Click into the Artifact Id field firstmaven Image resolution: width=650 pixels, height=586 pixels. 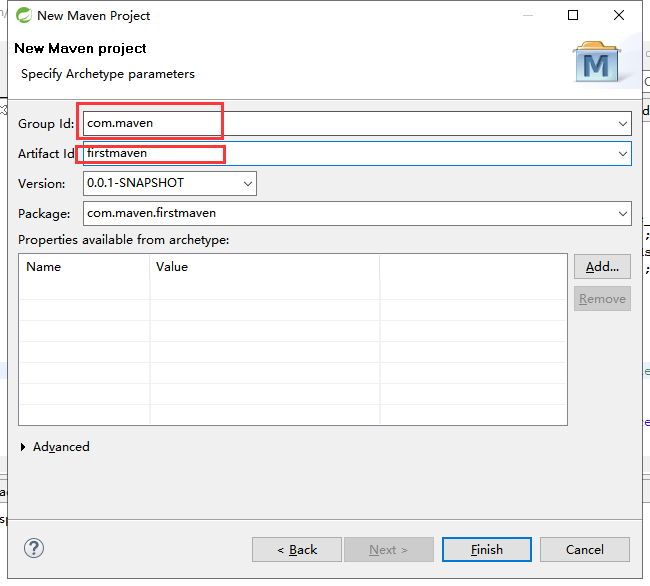click(x=357, y=154)
